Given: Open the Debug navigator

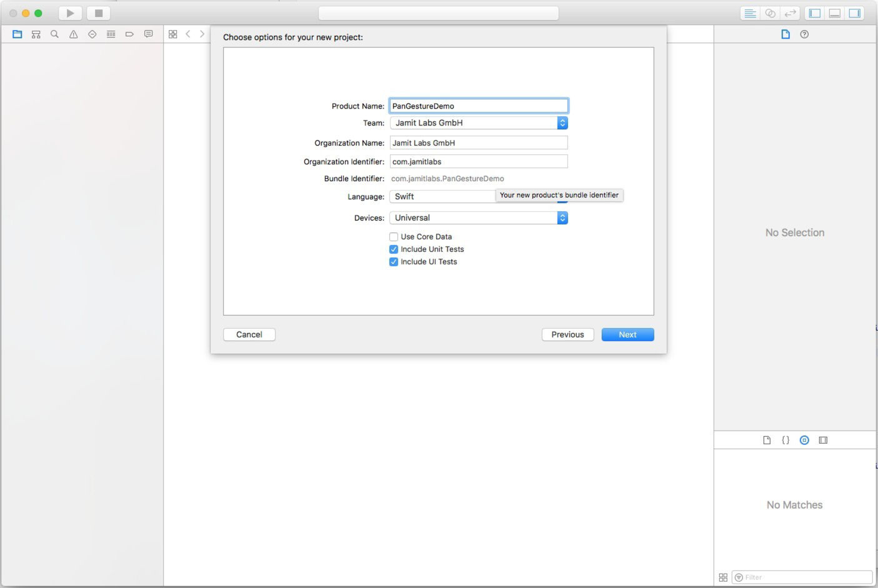Looking at the screenshot, I should [x=111, y=34].
